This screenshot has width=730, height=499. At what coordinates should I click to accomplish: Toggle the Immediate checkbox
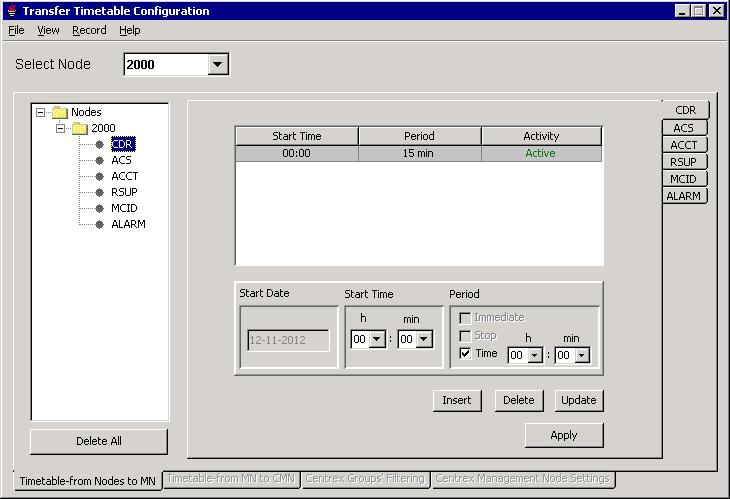point(465,318)
